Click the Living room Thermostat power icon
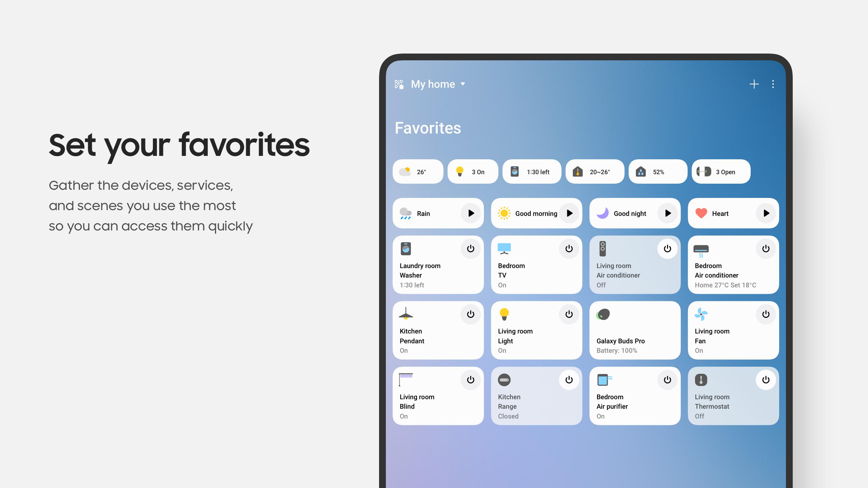This screenshot has width=868, height=488. click(x=766, y=380)
